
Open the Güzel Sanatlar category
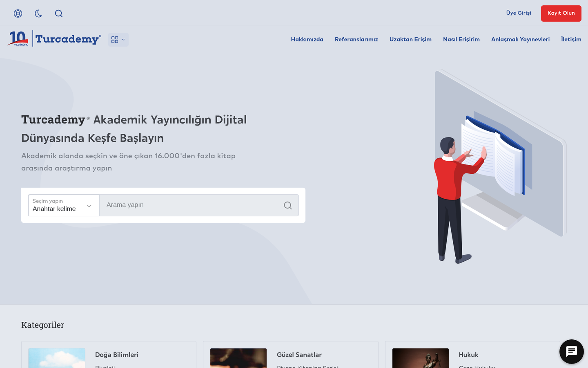299,355
